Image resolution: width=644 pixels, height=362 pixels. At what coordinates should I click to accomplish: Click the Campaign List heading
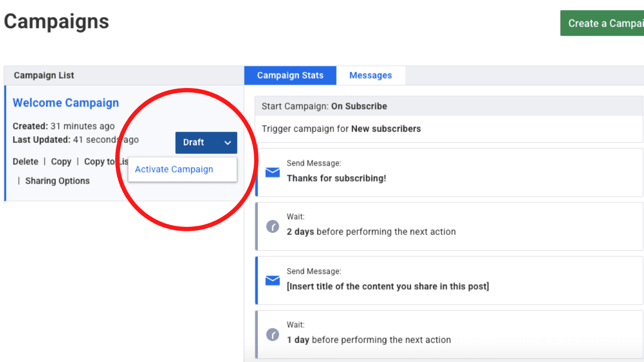[44, 75]
